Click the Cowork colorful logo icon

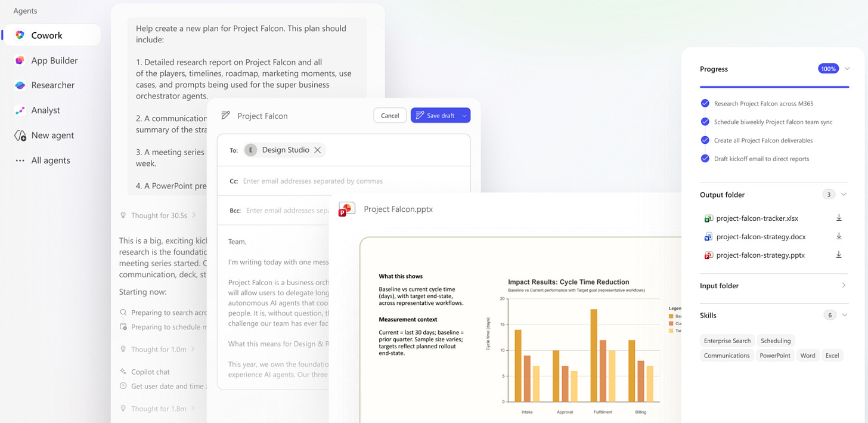coord(20,35)
